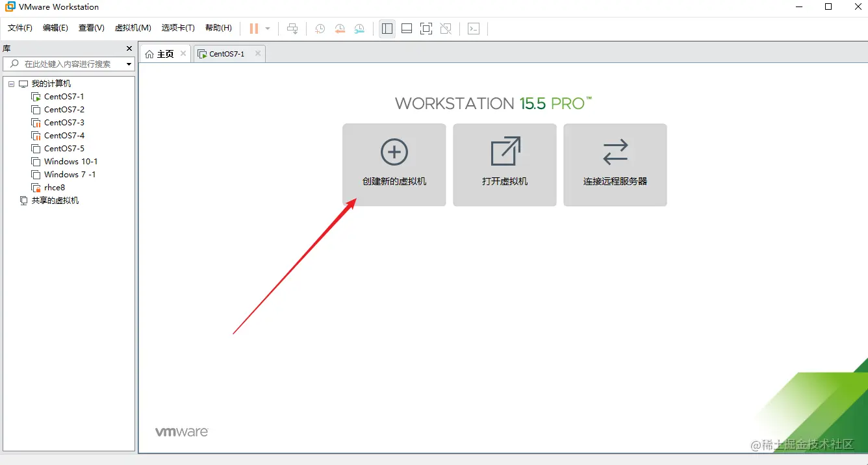Viewport: 868px width, 465px height.
Task: Open the 文件(F) menu
Action: click(x=20, y=28)
